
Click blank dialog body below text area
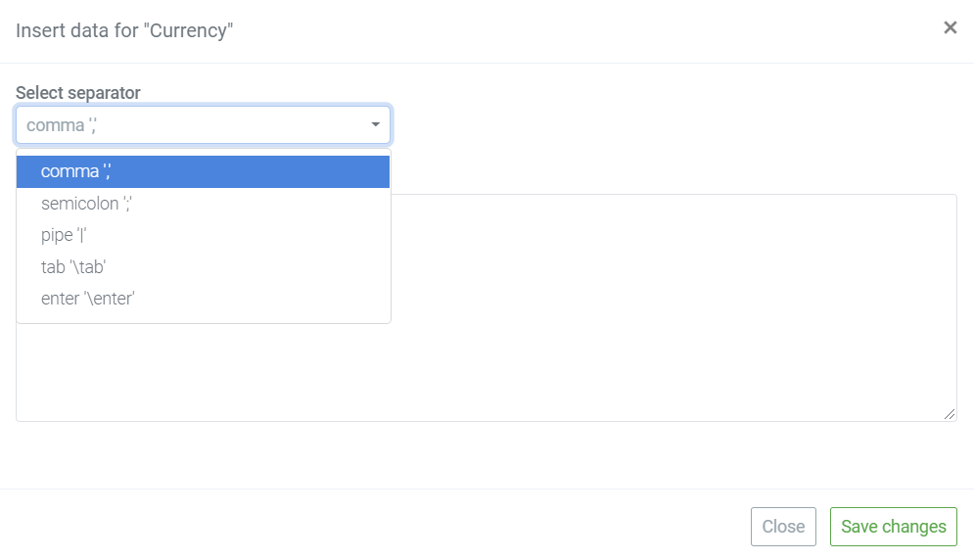click(x=487, y=455)
